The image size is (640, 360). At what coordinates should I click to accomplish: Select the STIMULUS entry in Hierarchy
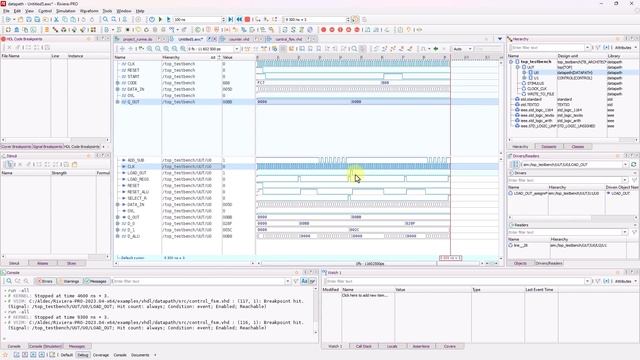535,83
